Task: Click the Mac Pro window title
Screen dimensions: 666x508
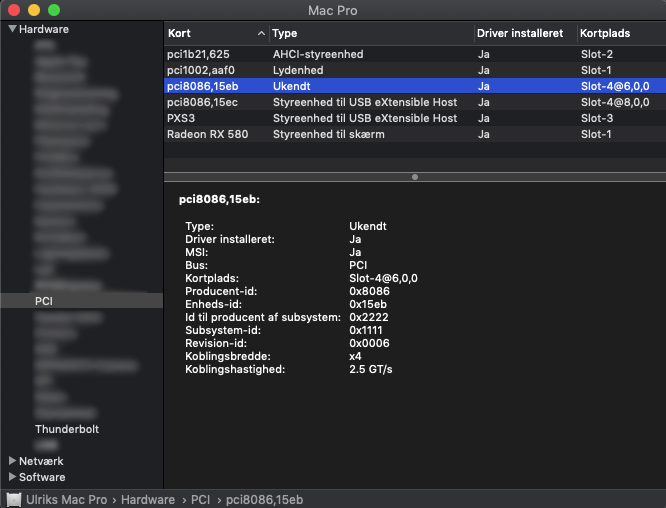Action: click(x=333, y=10)
